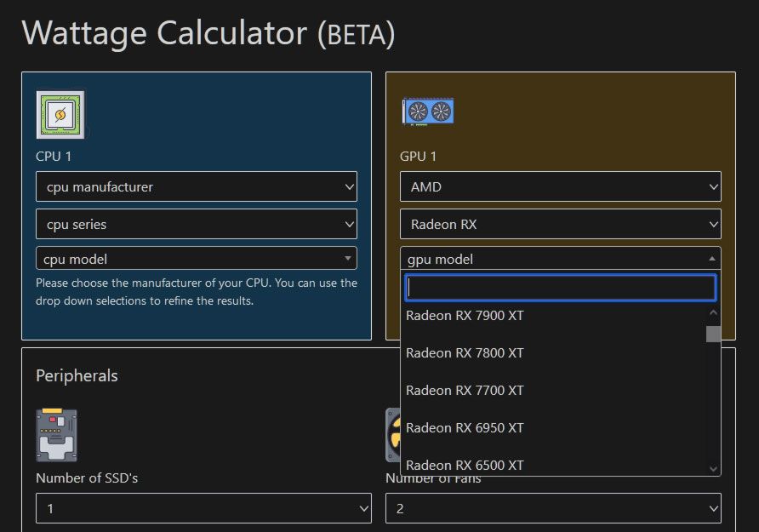Click the down arrow below the GPU list

click(x=713, y=468)
